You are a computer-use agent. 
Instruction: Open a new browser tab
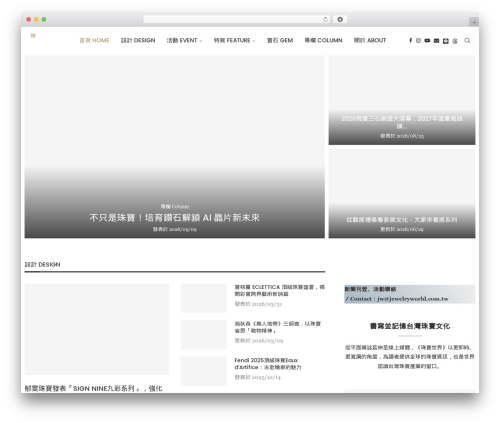click(474, 22)
